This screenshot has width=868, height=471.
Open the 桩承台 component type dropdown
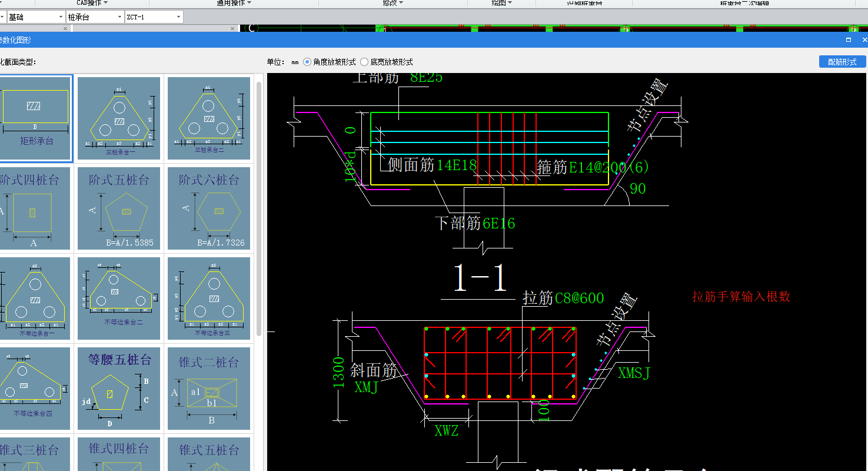[95, 17]
